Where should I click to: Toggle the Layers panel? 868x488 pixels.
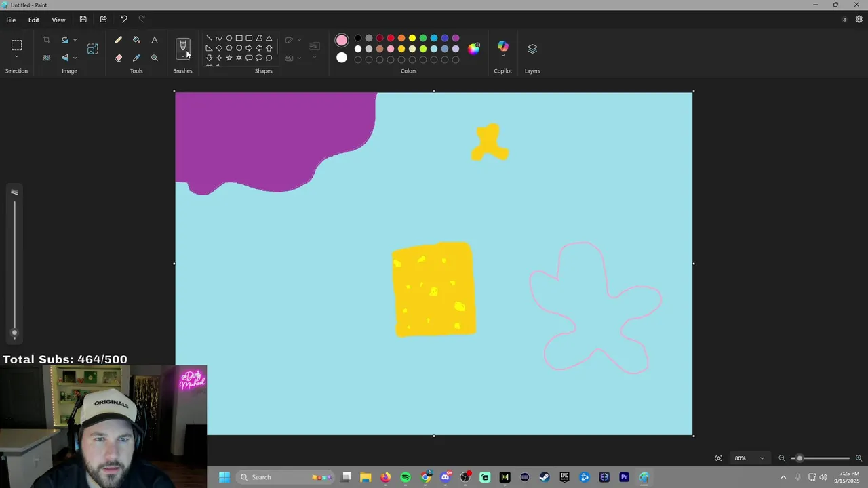pos(532,49)
